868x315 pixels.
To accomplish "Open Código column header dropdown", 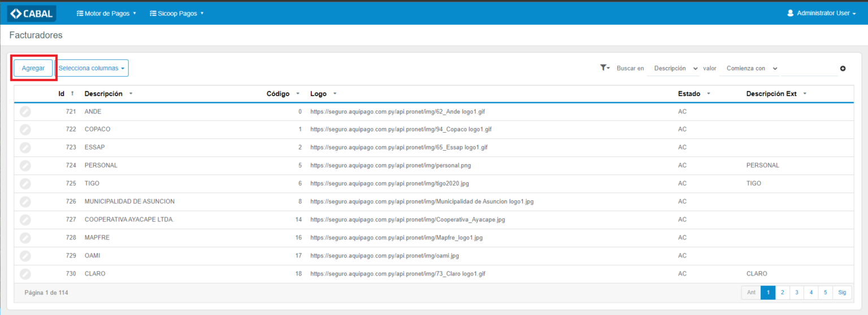I will click(298, 94).
